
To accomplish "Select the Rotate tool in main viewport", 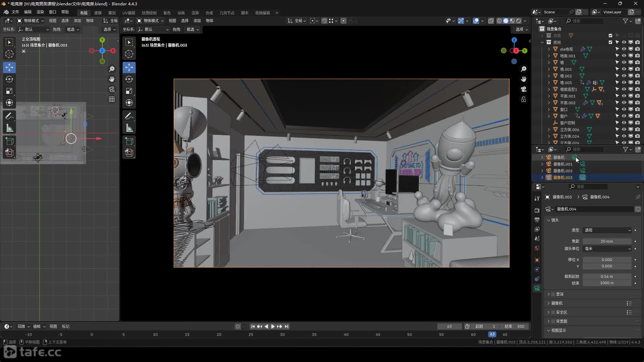I will point(129,79).
